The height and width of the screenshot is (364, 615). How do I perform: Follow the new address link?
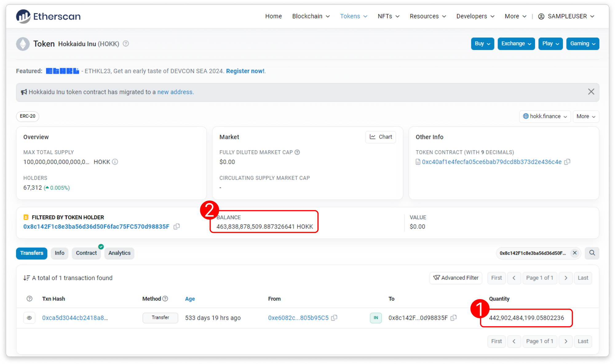point(175,92)
